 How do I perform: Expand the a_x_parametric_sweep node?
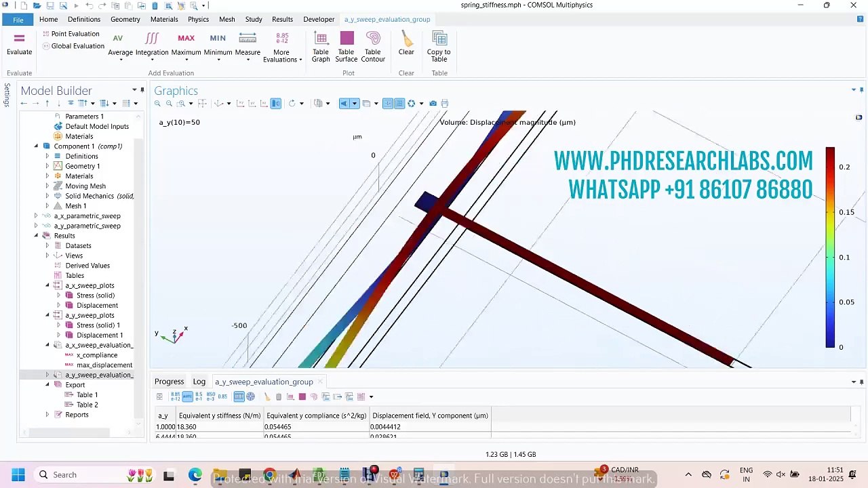[36, 216]
